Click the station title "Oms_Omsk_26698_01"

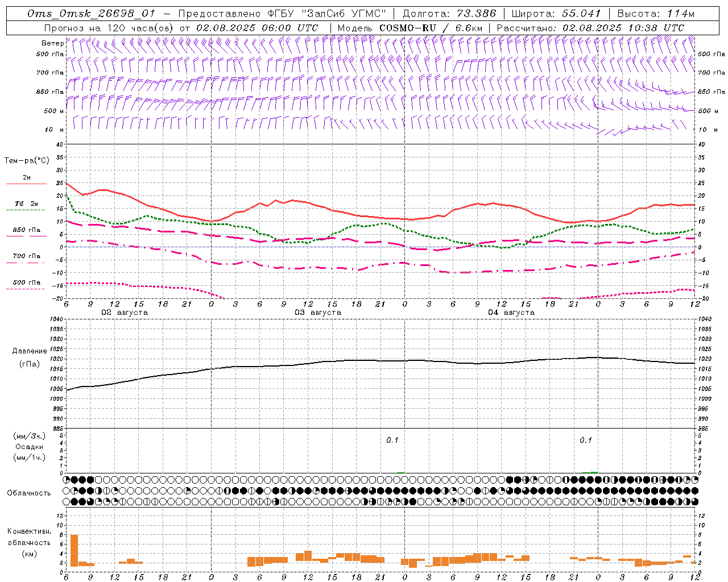pyautogui.click(x=91, y=14)
